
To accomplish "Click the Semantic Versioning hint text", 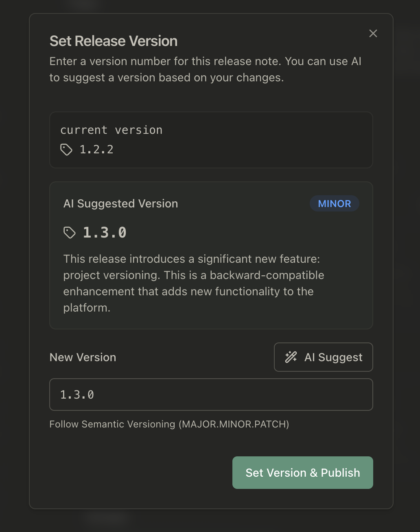I will click(169, 424).
